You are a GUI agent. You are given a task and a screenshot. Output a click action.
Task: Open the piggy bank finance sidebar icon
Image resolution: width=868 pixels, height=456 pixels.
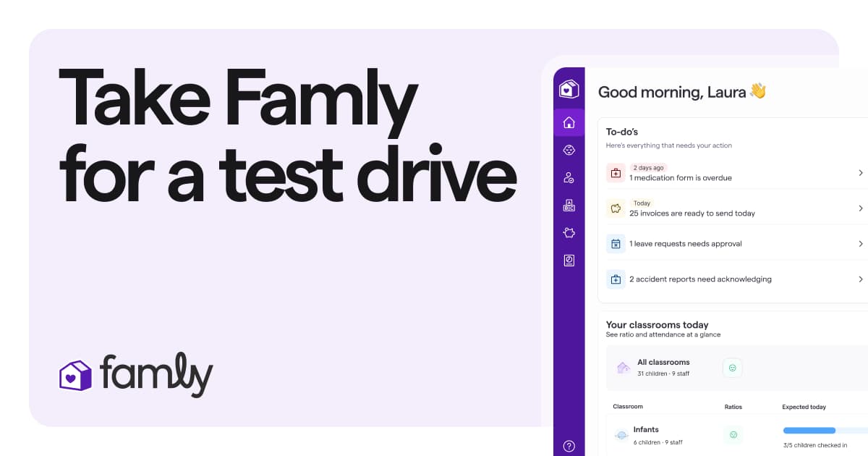tap(569, 233)
